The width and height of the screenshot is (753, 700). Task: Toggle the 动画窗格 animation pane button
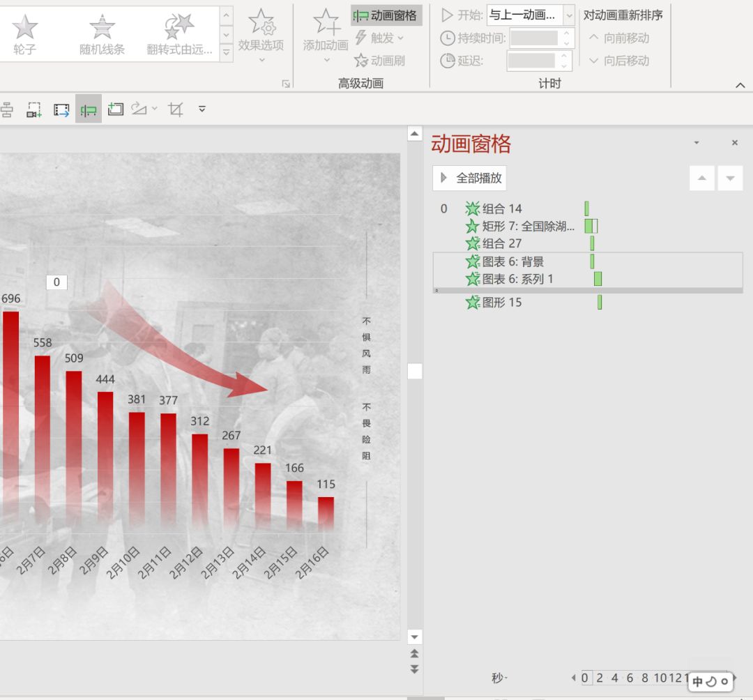click(x=386, y=15)
